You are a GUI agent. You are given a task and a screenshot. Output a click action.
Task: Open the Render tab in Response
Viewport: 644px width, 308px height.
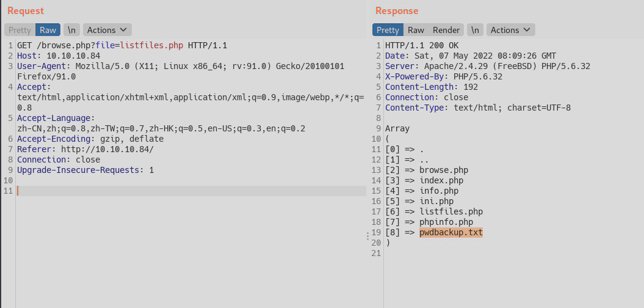[446, 30]
